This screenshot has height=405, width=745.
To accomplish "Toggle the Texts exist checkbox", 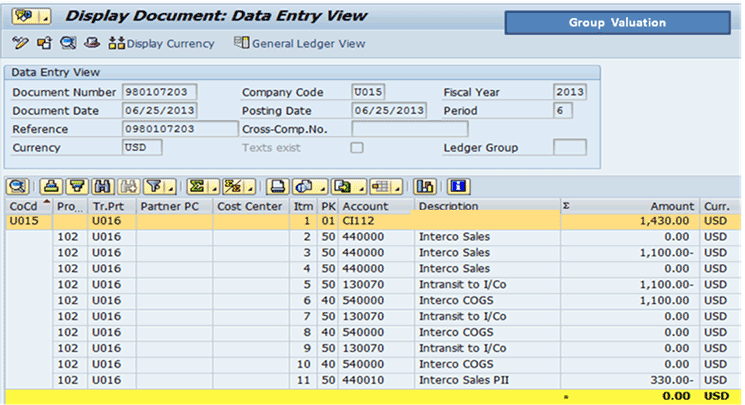I will click(357, 148).
